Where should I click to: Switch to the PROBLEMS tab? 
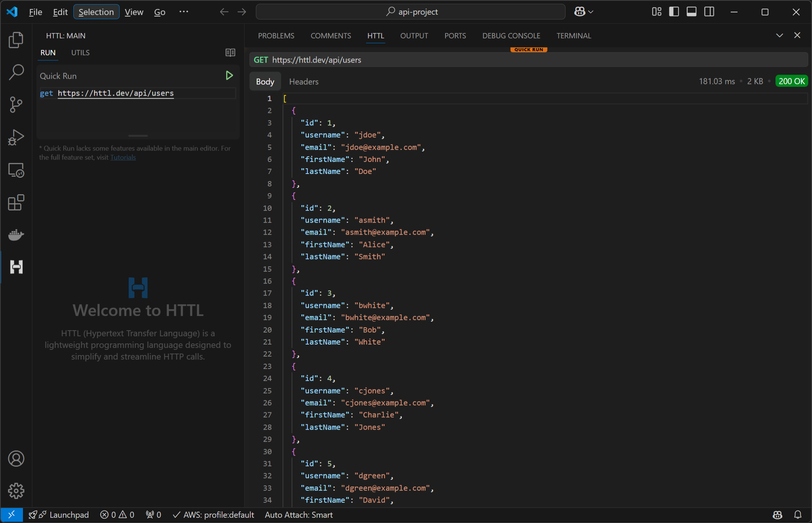pyautogui.click(x=276, y=36)
